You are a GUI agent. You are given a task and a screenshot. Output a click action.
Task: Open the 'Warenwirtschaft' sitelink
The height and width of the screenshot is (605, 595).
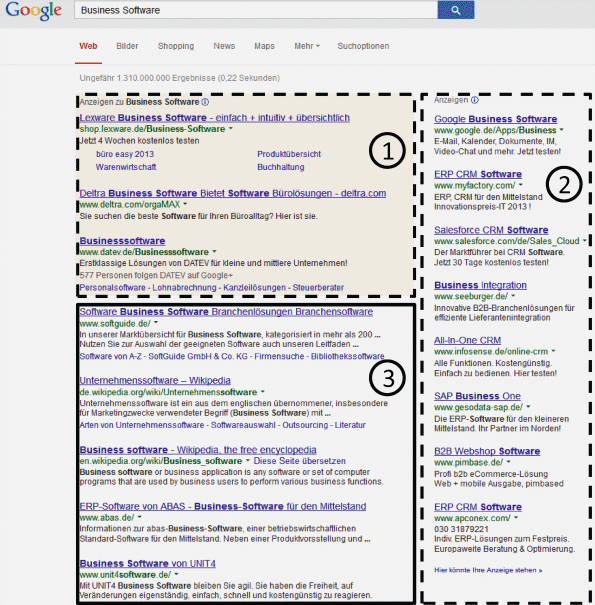click(x=126, y=167)
